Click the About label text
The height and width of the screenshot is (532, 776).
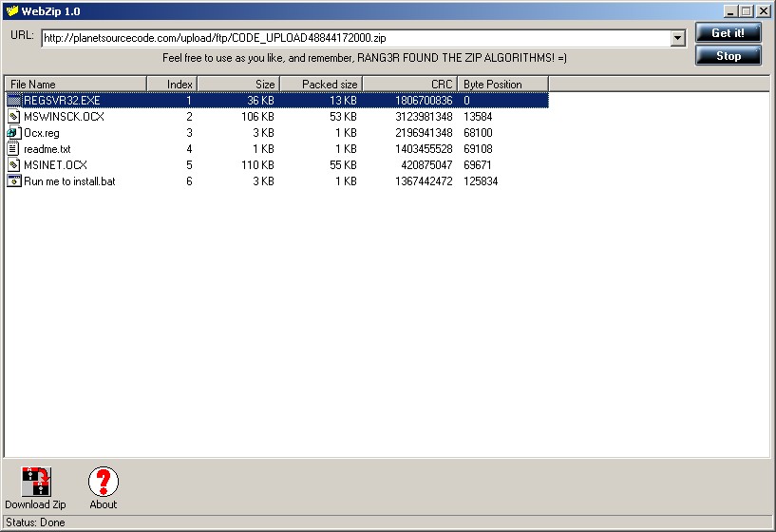[x=103, y=504]
